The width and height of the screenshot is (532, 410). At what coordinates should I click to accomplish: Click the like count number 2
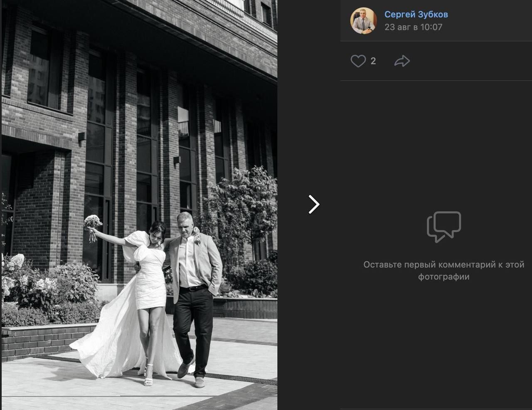(x=373, y=61)
